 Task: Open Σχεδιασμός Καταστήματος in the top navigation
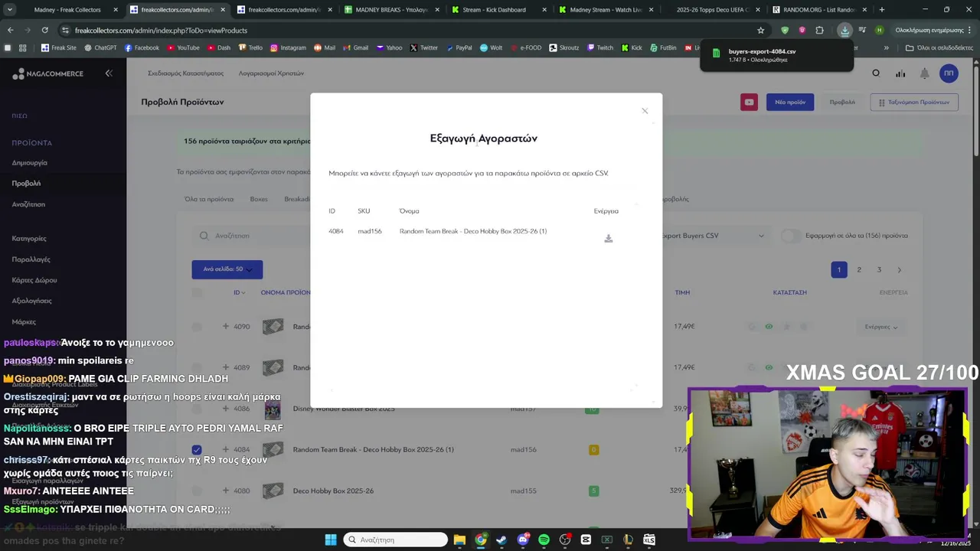(x=186, y=73)
